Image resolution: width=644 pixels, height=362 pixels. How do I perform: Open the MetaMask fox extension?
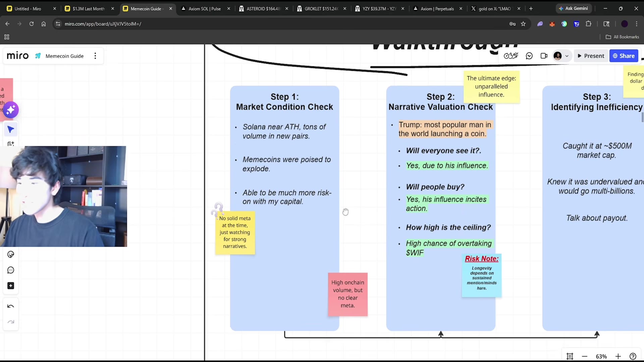click(552, 24)
